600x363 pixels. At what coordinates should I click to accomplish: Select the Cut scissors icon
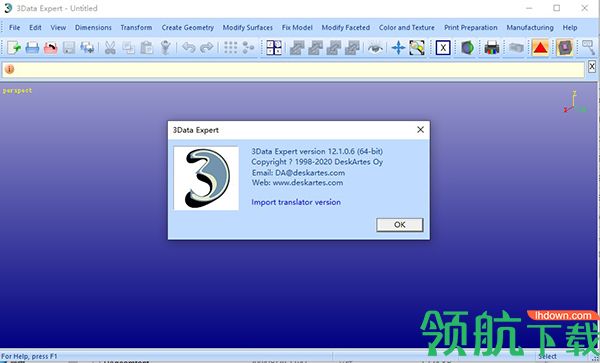coord(110,48)
